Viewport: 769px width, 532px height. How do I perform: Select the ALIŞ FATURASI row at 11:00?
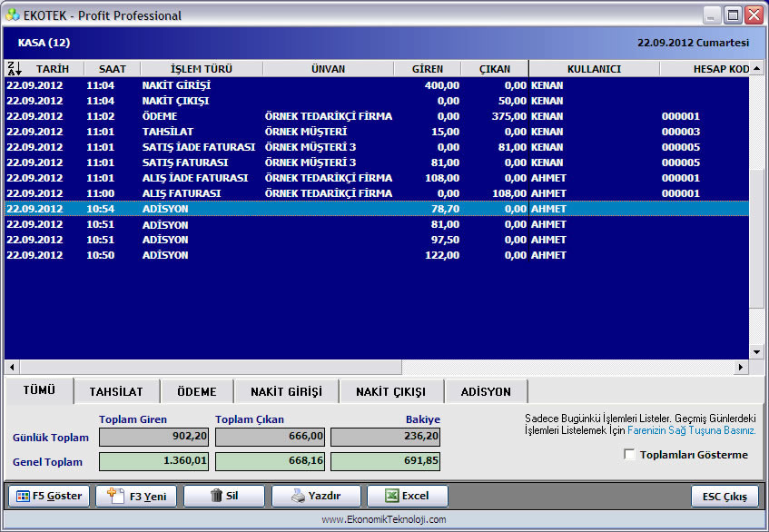tap(377, 193)
